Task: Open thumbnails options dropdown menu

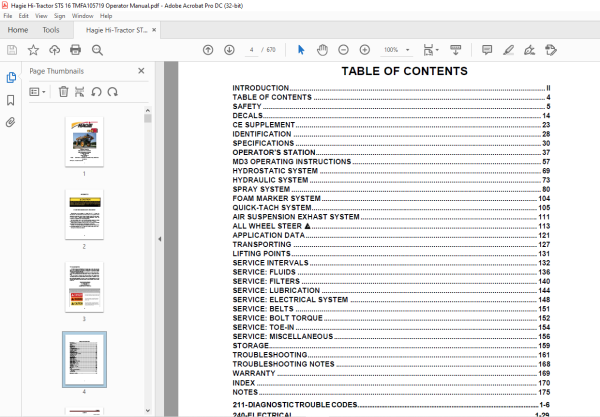Action: 37,92
